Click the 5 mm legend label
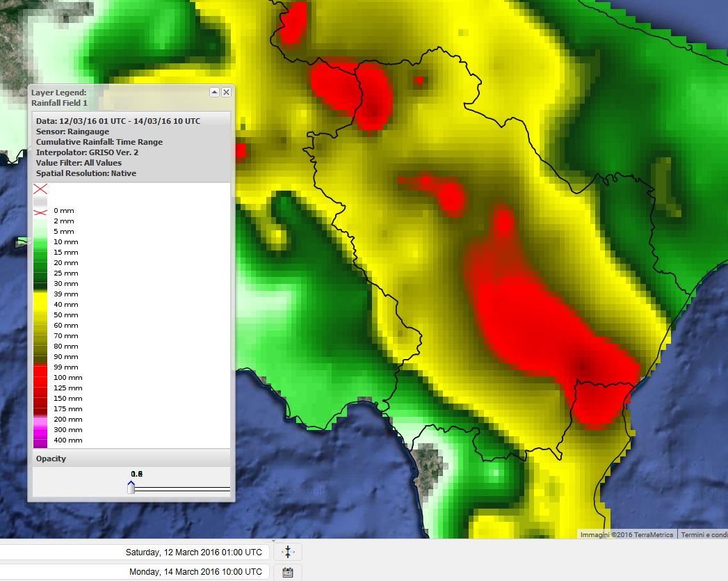 [64, 231]
